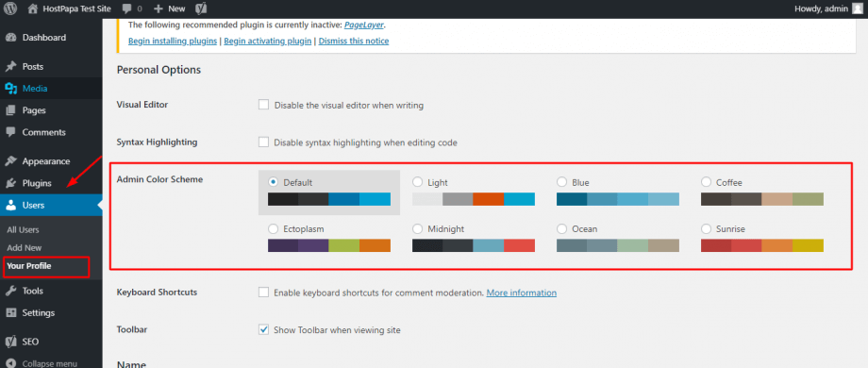Open the comments bubble icon in toolbar
The image size is (868, 368).
tap(125, 8)
